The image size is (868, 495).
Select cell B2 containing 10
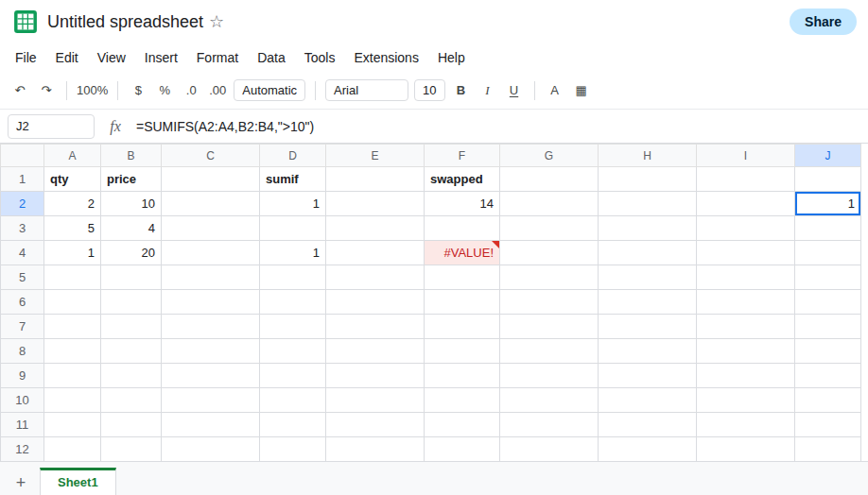point(130,203)
